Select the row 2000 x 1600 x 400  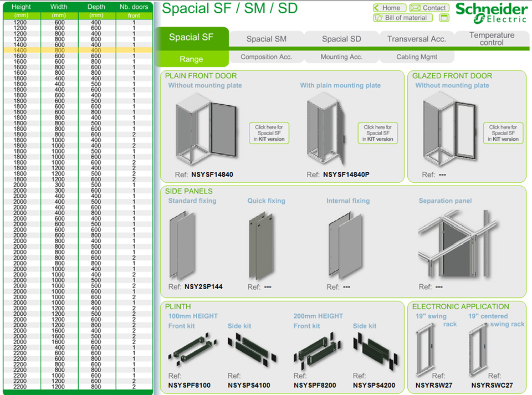coord(78,331)
